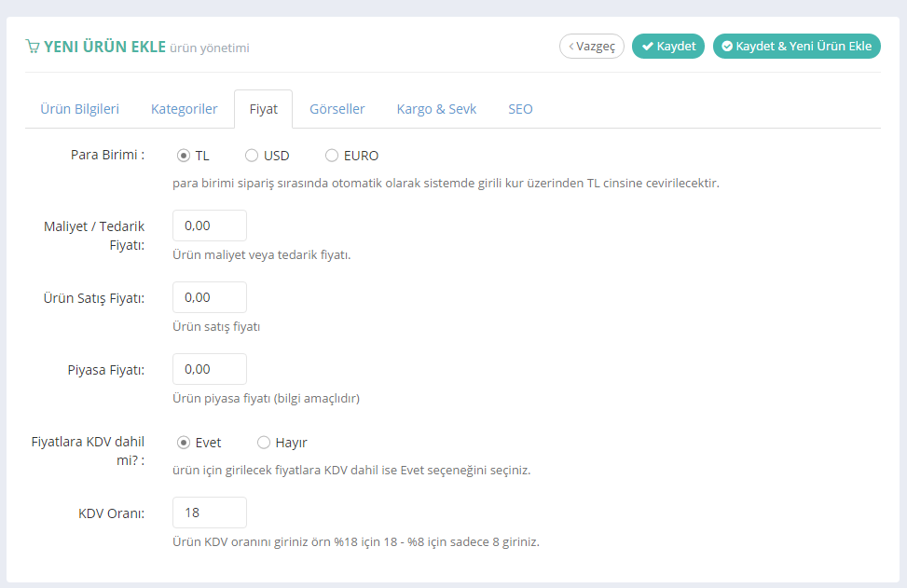Pick the EURO currency option
The height and width of the screenshot is (588, 907).
pos(332,156)
